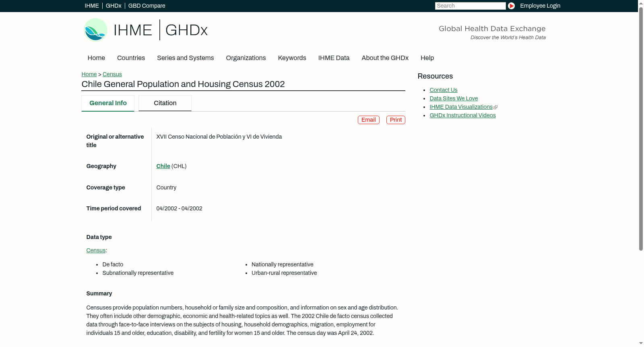Click the 'Summary' heading
This screenshot has height=347, width=644.
coord(99,293)
